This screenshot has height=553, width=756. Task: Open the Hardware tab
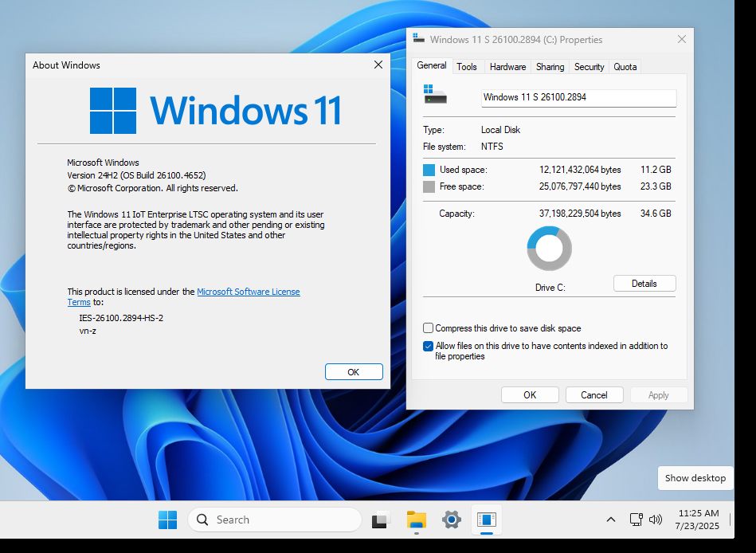(507, 66)
